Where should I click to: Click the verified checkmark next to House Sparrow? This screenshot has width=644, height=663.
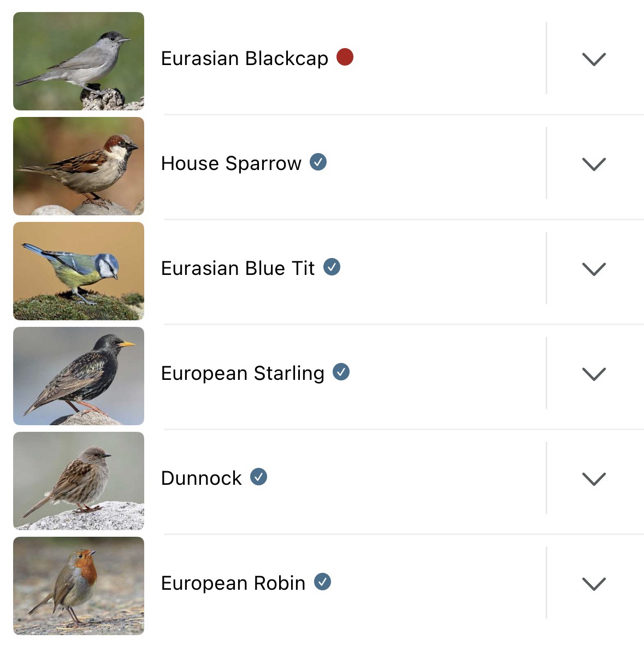(x=318, y=162)
